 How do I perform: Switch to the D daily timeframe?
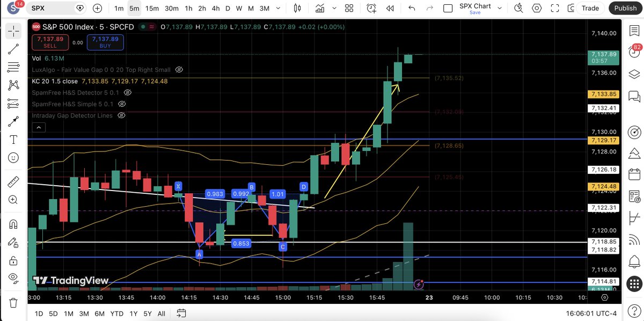point(228,8)
